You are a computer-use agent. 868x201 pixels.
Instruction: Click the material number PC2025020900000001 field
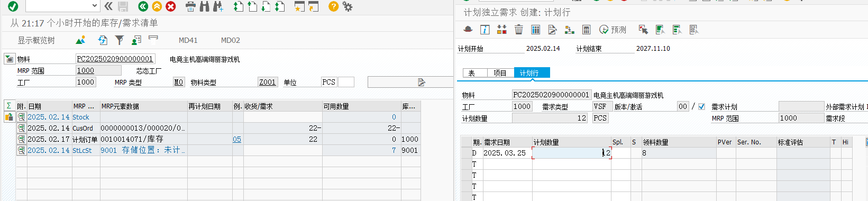point(115,59)
